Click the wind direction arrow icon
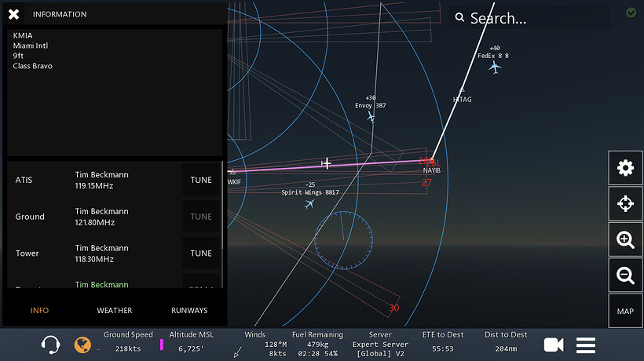The image size is (644, 361). 238,352
